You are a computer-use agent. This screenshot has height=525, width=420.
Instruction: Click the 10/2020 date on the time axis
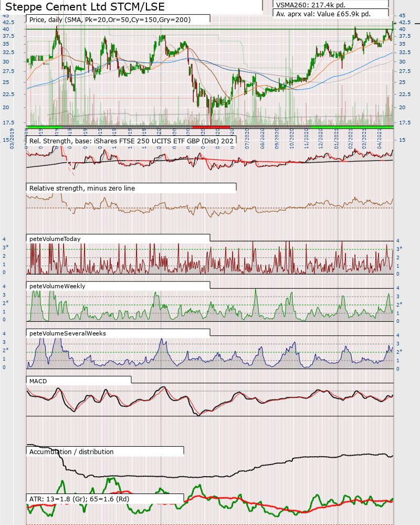point(291,139)
